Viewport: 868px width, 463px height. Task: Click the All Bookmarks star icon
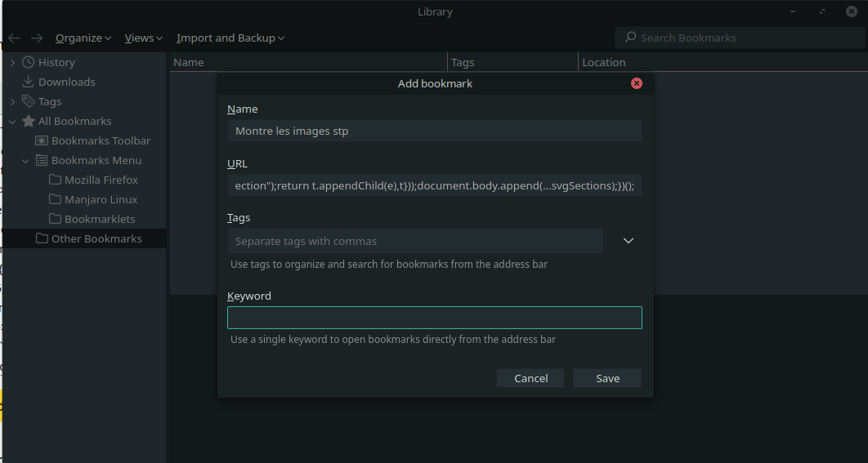click(29, 121)
